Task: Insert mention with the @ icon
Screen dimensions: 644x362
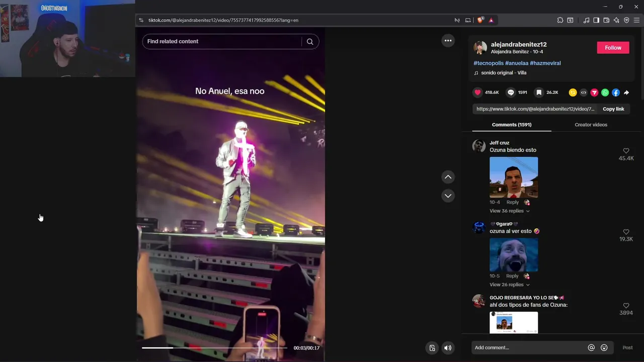Action: pos(591,347)
